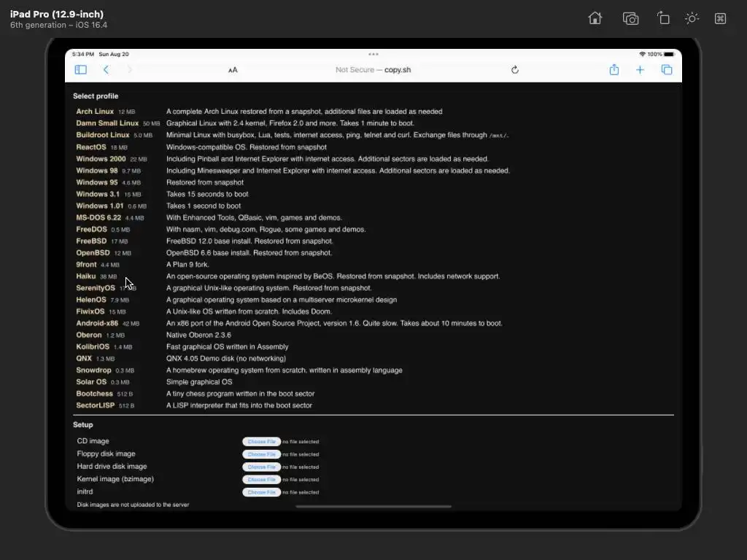The width and height of the screenshot is (747, 560).
Task: Run the SectorLISP profile
Action: [x=96, y=405]
